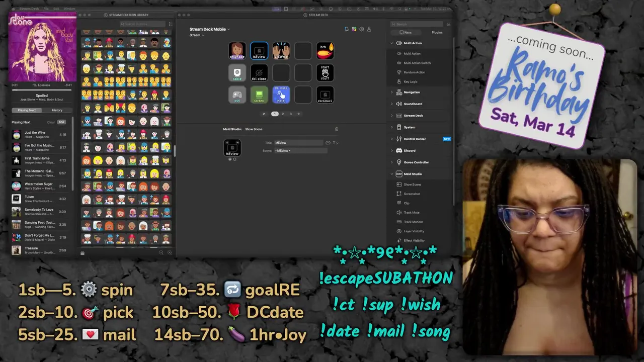The height and width of the screenshot is (362, 644).
Task: Click the icon library list view icon
Action: pyautogui.click(x=171, y=24)
